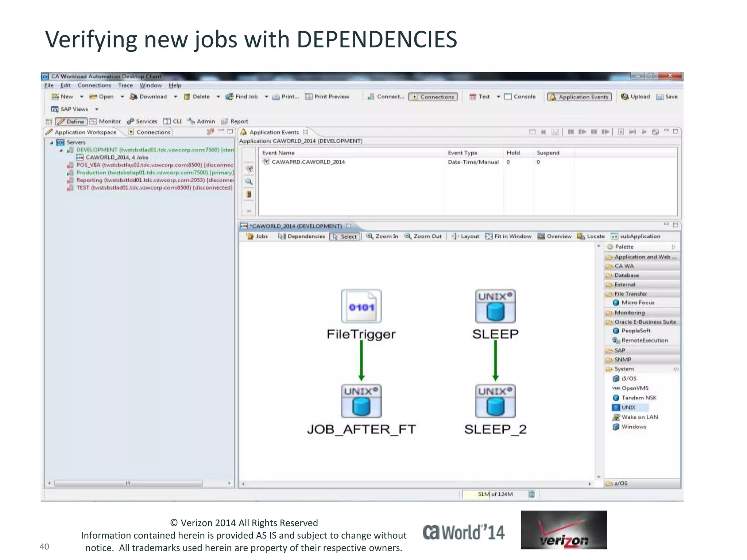Switch to the Report perspective
The height and width of the screenshot is (560, 747).
pos(235,121)
